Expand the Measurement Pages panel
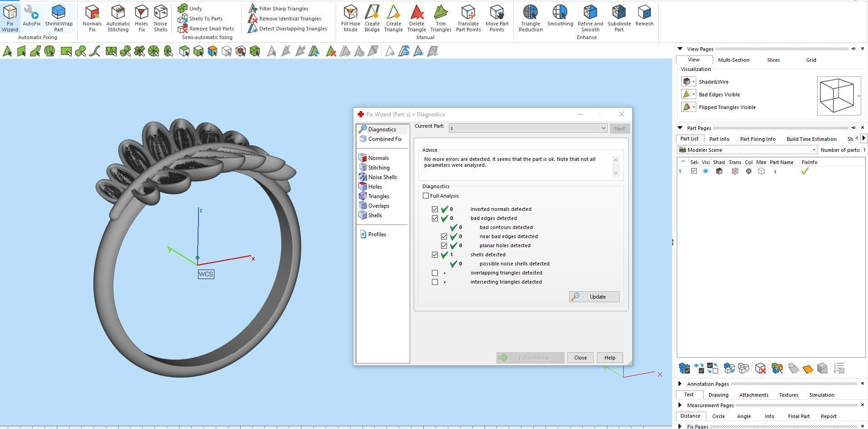This screenshot has height=429, width=868. (x=680, y=405)
